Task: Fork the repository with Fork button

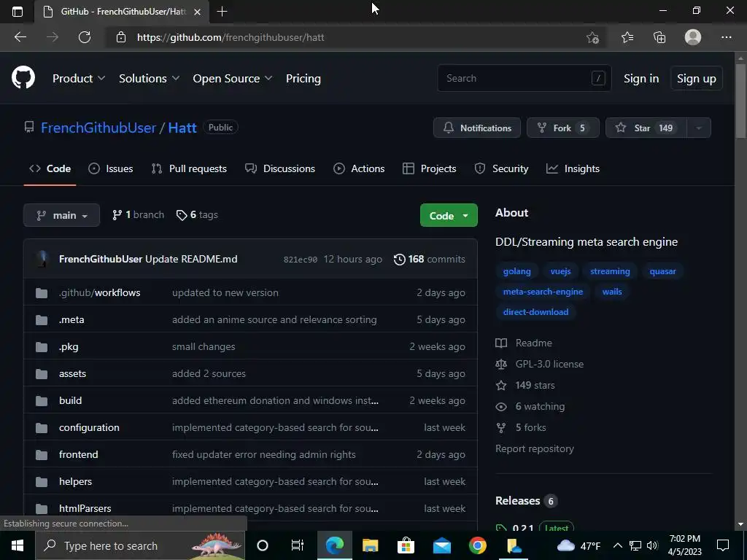Action: point(562,128)
